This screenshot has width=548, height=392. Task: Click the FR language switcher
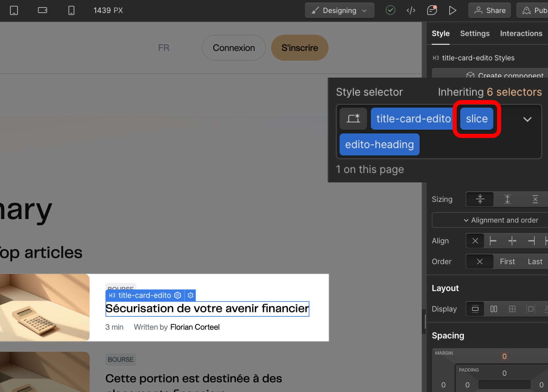click(164, 48)
